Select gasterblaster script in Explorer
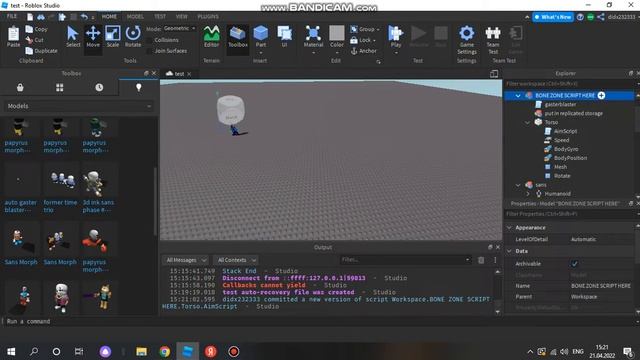 tap(560, 104)
